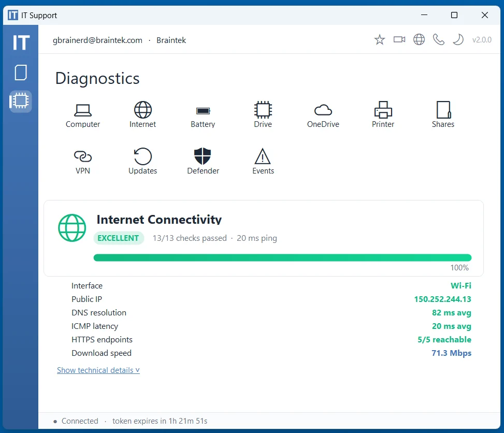Screen dimensions: 504x433
Task: Click the DNS resolution label
Action: click(99, 312)
